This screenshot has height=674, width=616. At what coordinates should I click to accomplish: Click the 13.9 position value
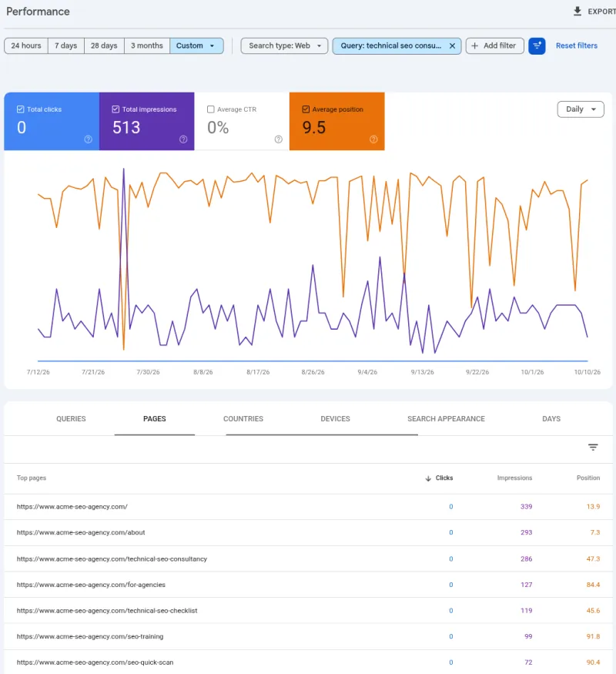click(x=593, y=507)
